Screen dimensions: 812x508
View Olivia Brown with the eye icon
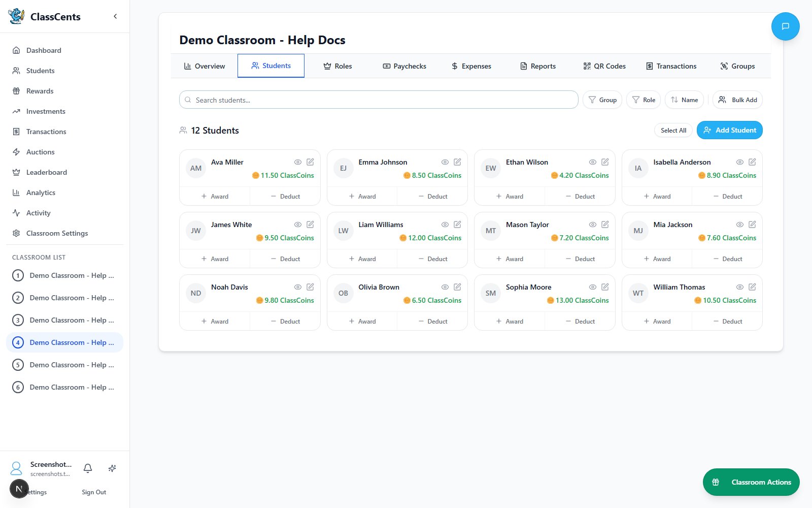point(445,287)
